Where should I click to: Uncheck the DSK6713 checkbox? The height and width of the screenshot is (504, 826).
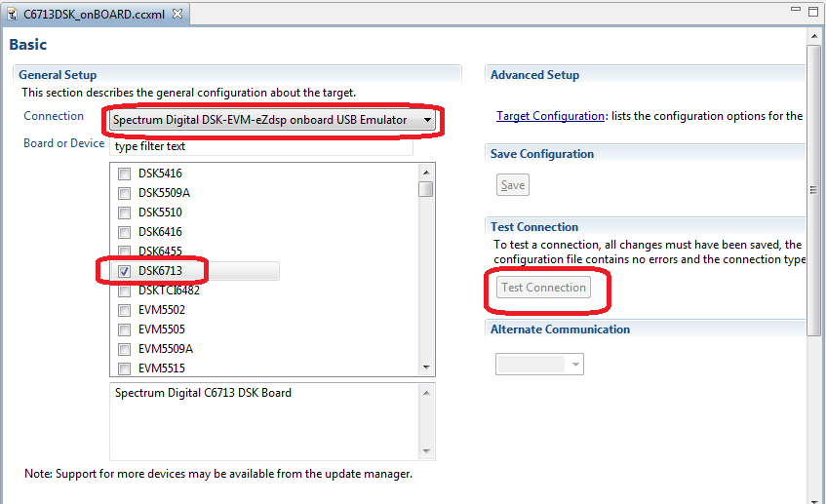124,271
